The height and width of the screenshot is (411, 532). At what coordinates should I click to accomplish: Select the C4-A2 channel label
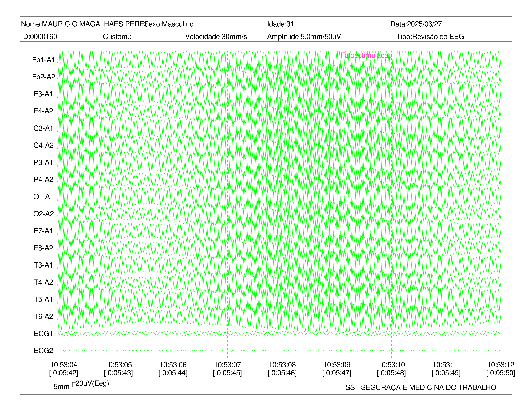coord(43,145)
